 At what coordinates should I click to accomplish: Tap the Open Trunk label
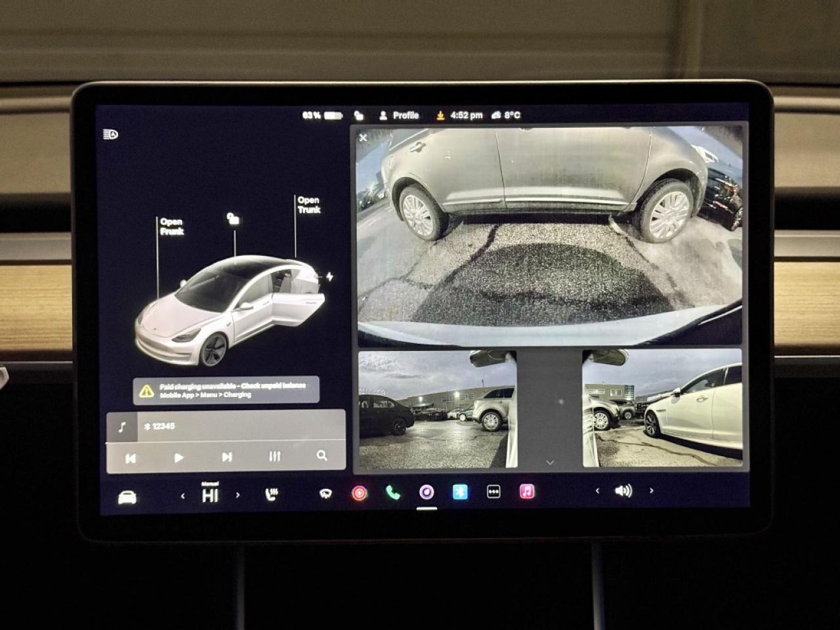coord(308,205)
